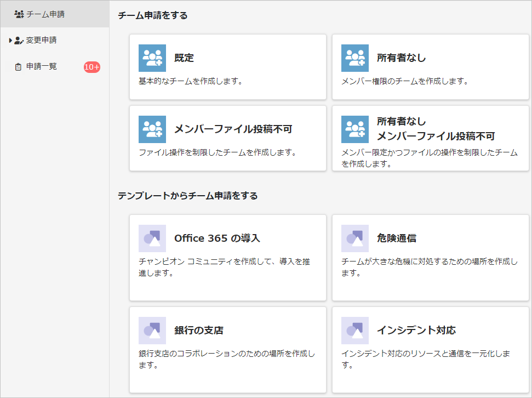Expand the 変更申請 sidebar section
The image size is (532, 398).
(10, 39)
